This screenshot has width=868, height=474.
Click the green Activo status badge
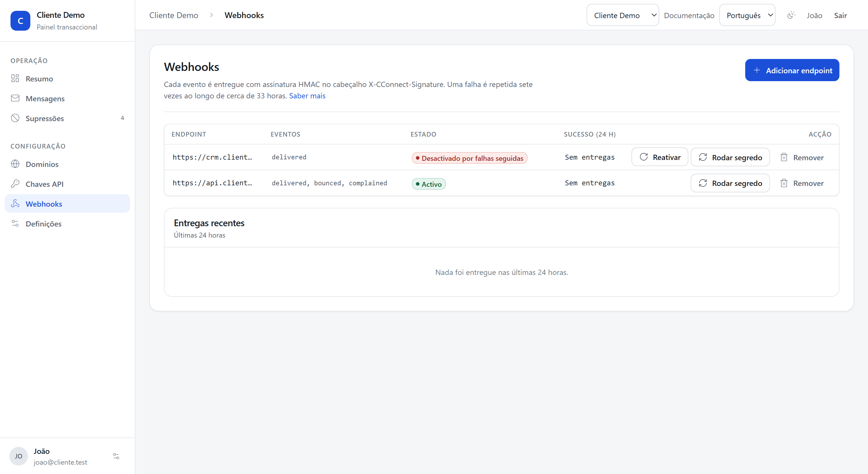click(429, 184)
